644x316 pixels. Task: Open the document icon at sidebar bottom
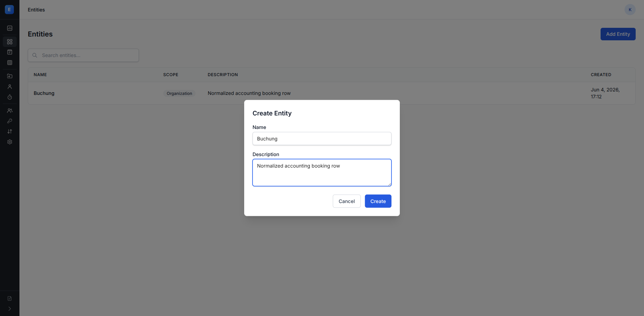pos(10,298)
